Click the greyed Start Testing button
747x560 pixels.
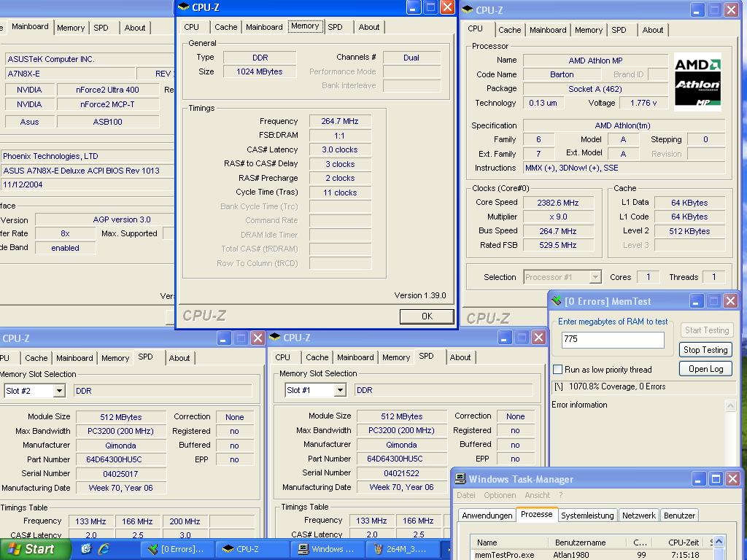point(706,330)
